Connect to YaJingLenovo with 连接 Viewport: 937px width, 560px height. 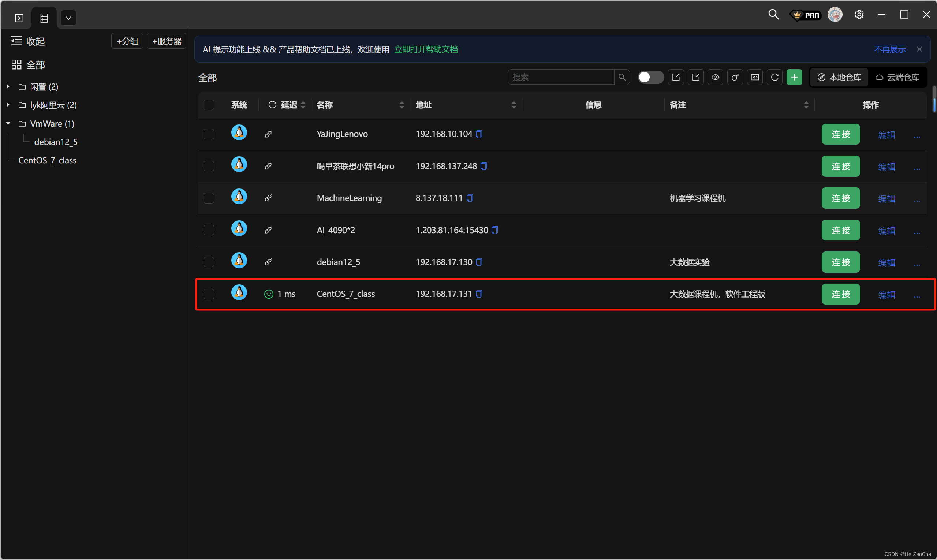coord(840,134)
